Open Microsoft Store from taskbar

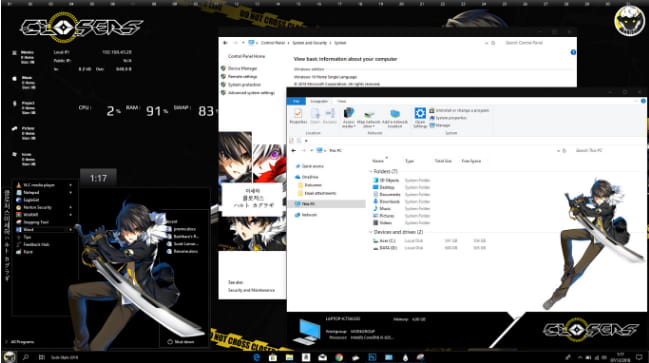(x=273, y=357)
